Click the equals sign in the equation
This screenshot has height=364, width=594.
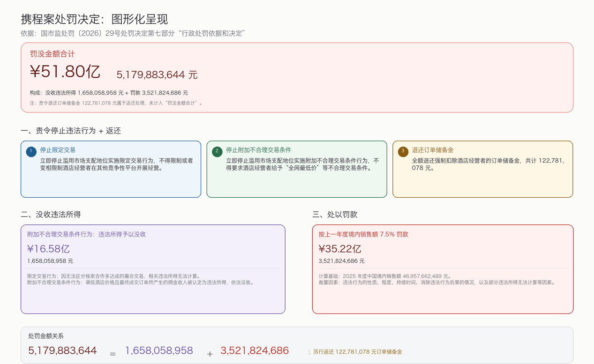coord(113,354)
